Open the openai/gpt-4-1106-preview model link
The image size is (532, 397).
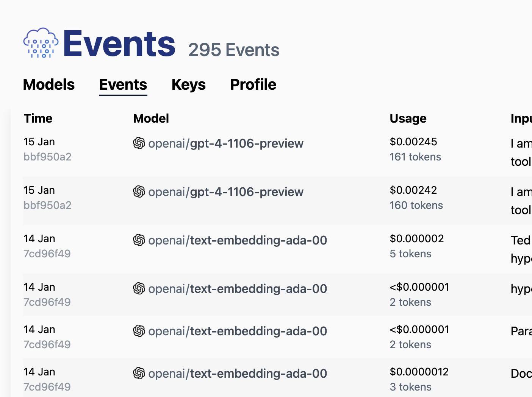click(x=226, y=143)
